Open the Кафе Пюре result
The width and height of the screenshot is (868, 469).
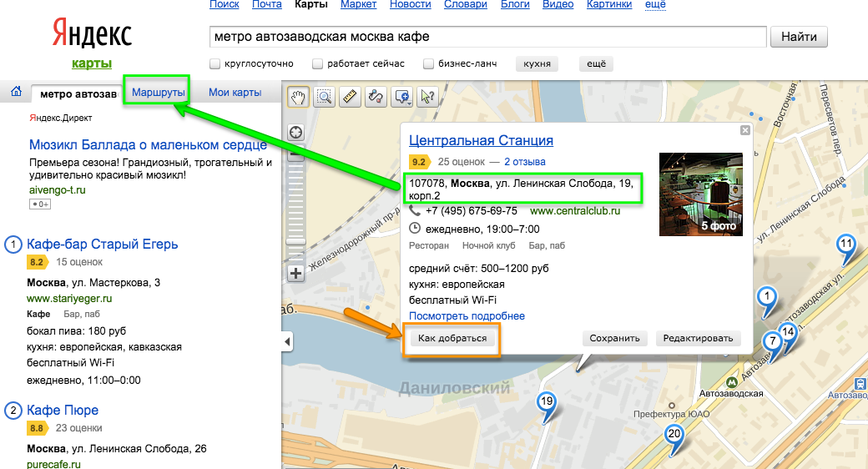63,411
